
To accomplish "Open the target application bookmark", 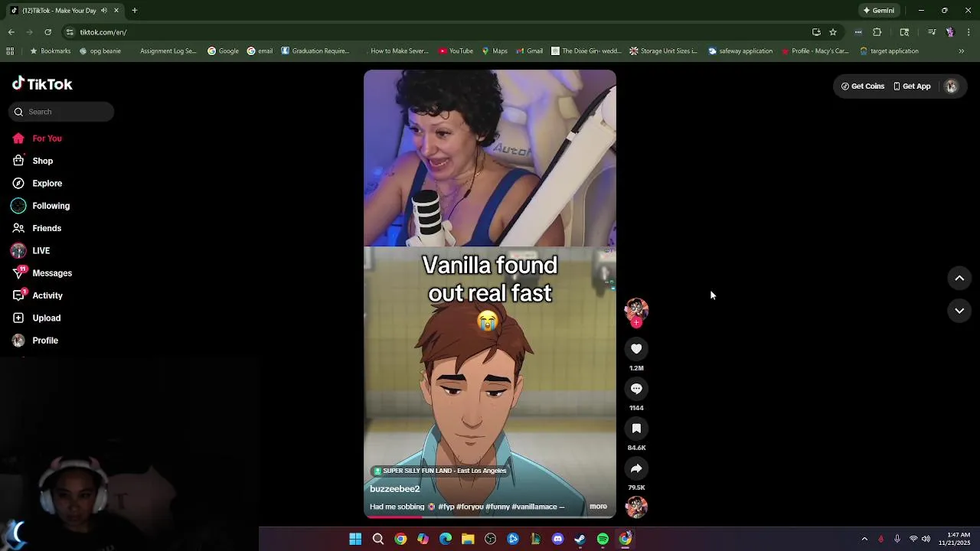I will (889, 51).
